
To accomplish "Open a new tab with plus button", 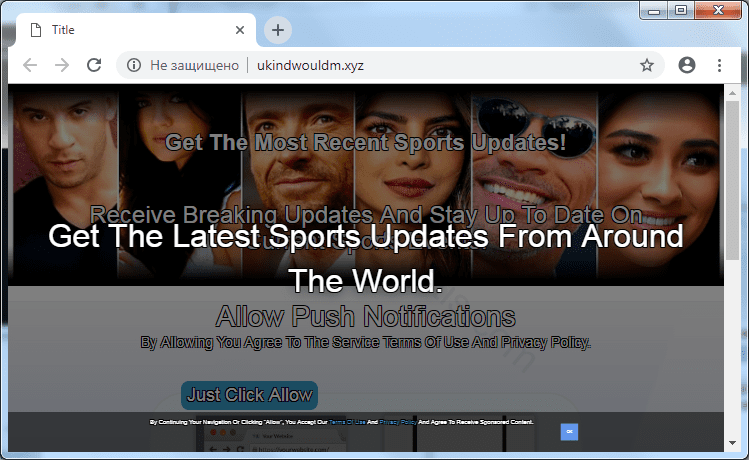I will (x=278, y=30).
